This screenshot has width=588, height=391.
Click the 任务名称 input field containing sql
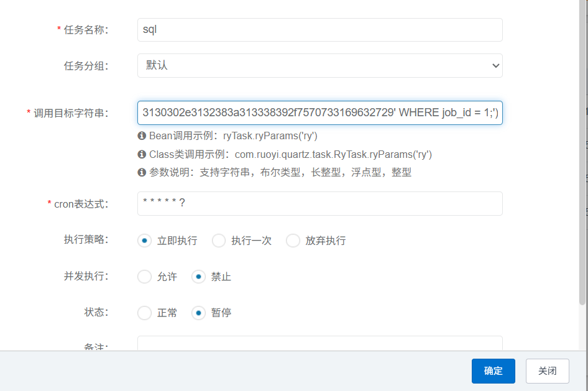click(x=320, y=30)
